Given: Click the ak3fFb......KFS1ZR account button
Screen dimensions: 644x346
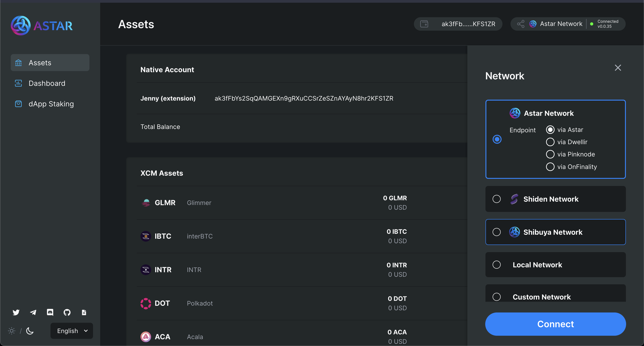Looking at the screenshot, I should pos(458,24).
